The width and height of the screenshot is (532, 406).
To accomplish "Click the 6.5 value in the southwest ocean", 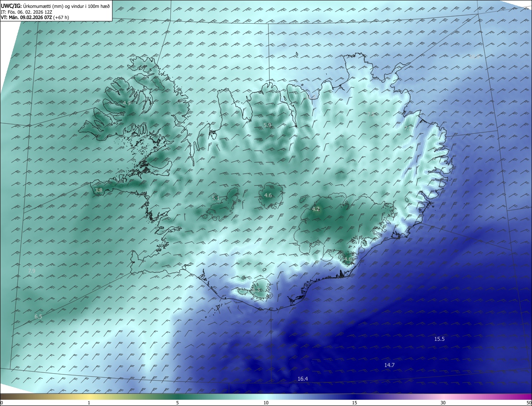I will pyautogui.click(x=38, y=317).
